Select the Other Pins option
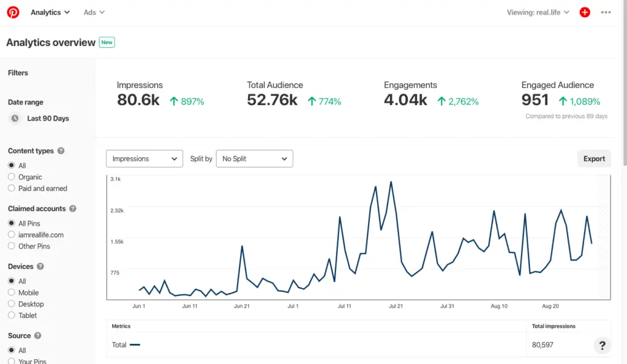 click(11, 246)
